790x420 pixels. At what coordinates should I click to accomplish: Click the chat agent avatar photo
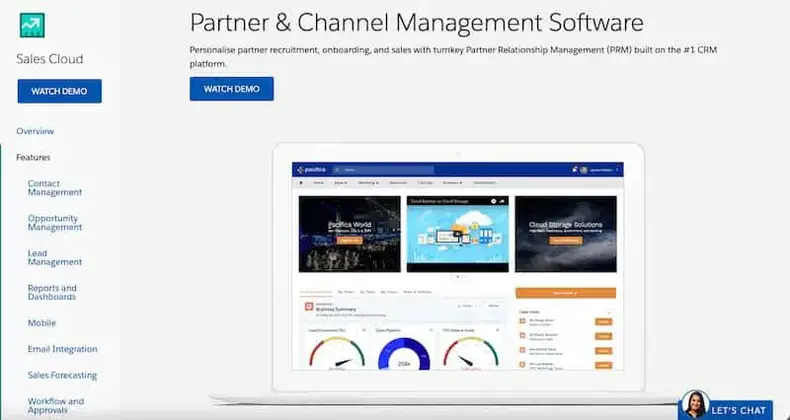click(x=695, y=404)
